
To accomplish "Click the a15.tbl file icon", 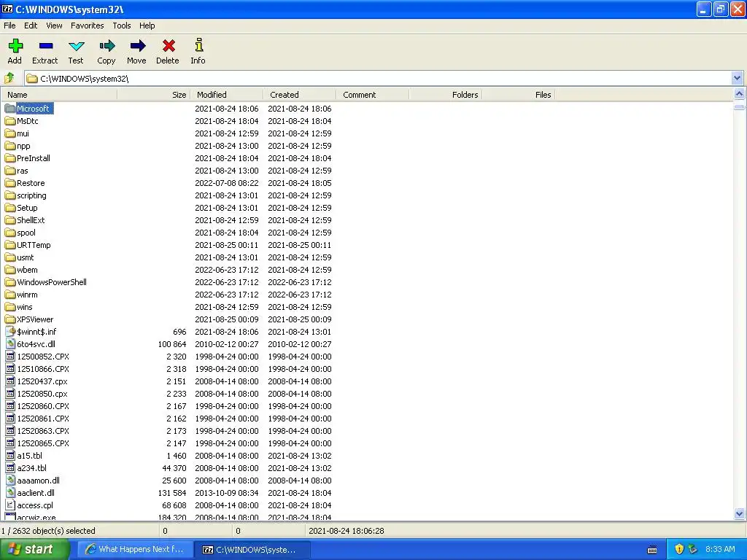I will coord(10,455).
